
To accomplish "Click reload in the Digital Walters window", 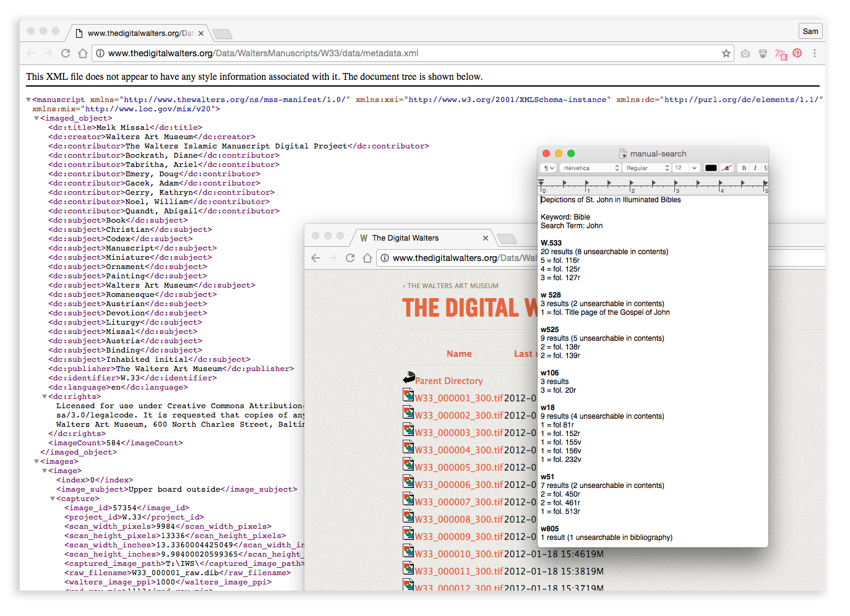I will coord(350,258).
